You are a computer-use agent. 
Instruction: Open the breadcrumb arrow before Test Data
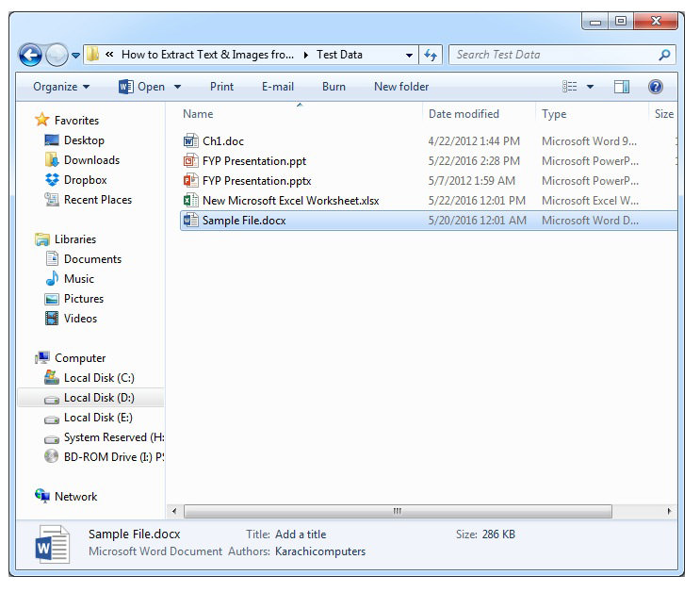[x=306, y=55]
